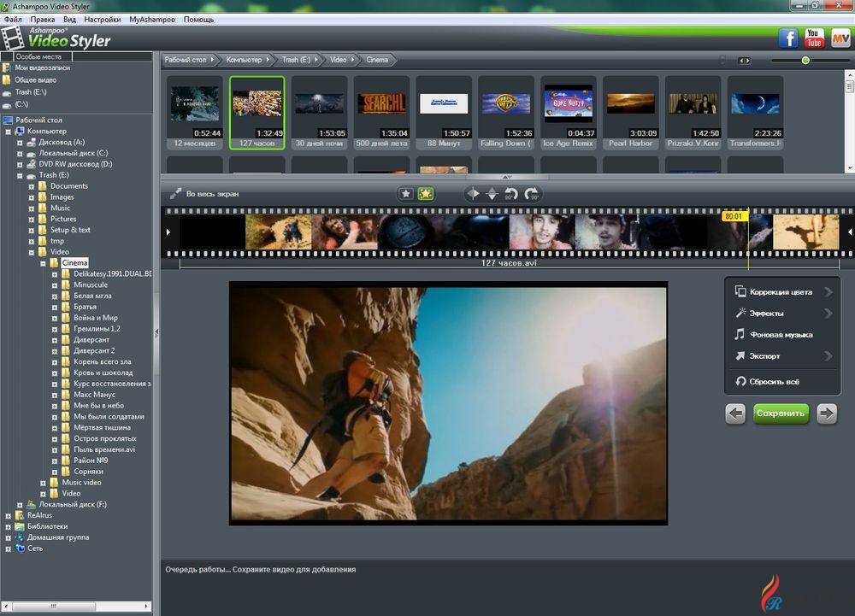The height and width of the screenshot is (616, 855).
Task: Toggle the green highlighted star
Action: click(x=426, y=193)
